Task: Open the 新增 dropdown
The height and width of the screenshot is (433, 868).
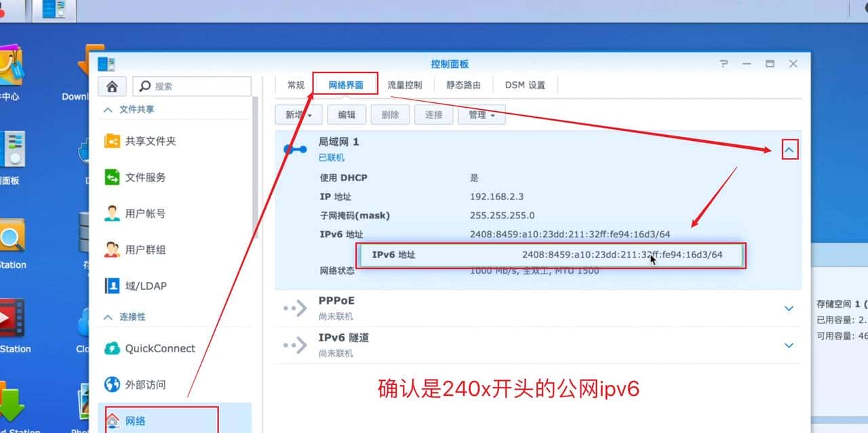Action: 298,115
